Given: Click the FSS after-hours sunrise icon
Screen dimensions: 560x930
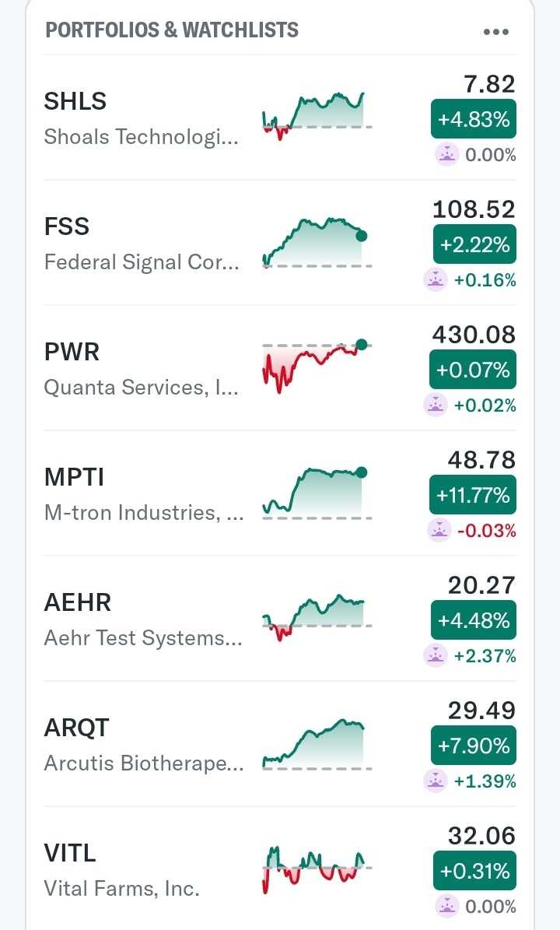Looking at the screenshot, I should click(x=436, y=279).
